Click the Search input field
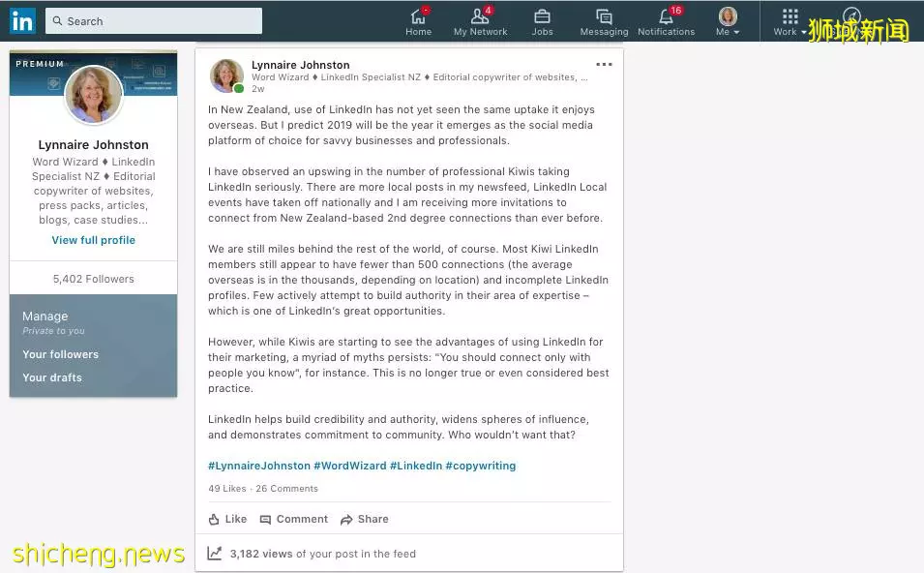924x573 pixels. (154, 21)
